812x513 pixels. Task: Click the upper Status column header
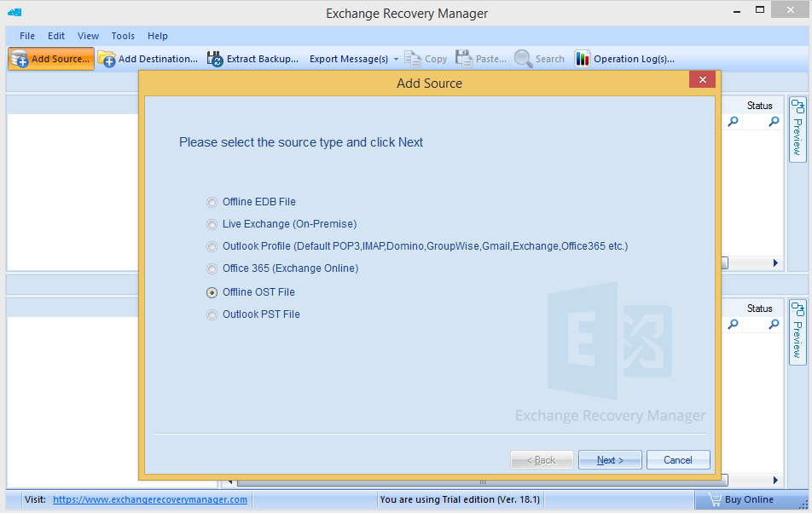(759, 106)
